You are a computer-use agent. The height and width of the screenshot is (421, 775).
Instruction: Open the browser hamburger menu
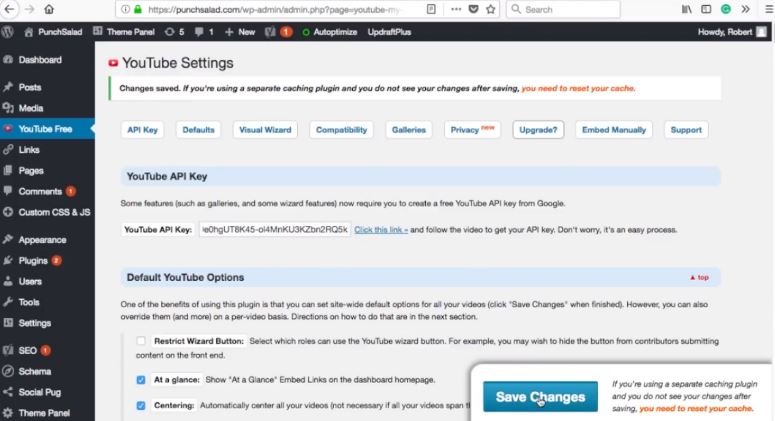coord(769,9)
